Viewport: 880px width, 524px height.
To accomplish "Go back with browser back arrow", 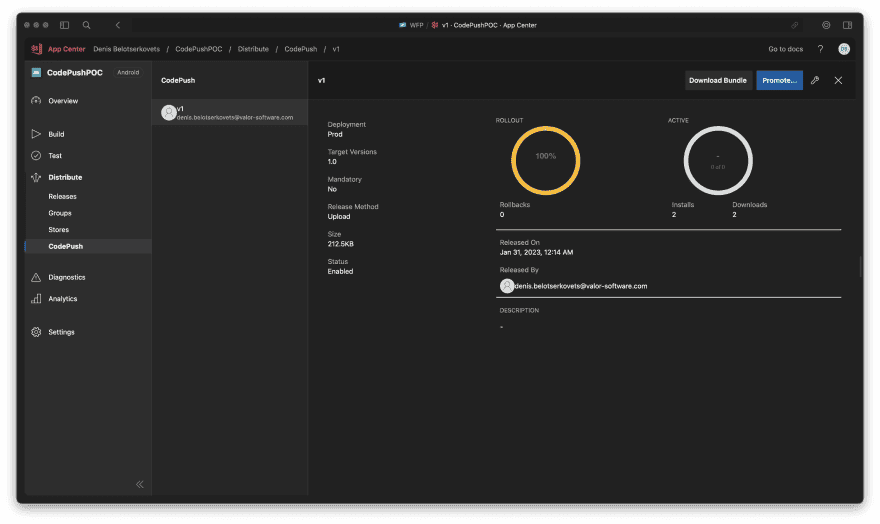I will 118,25.
